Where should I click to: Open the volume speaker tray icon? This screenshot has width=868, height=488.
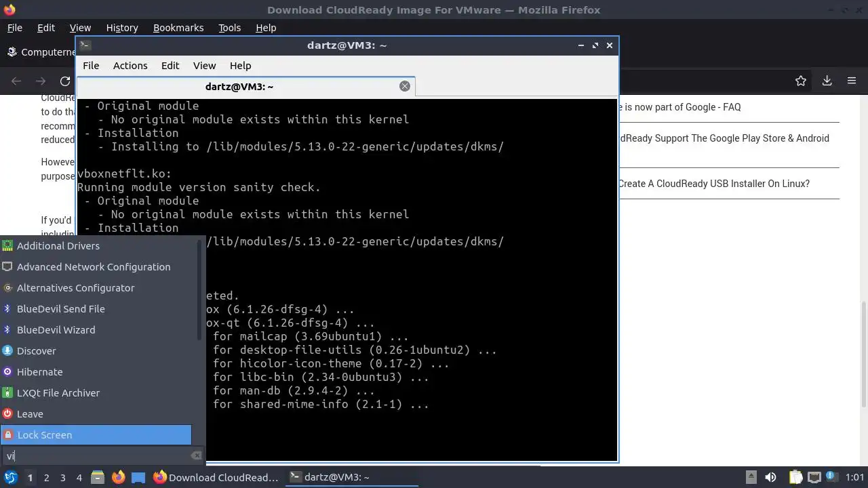770,477
